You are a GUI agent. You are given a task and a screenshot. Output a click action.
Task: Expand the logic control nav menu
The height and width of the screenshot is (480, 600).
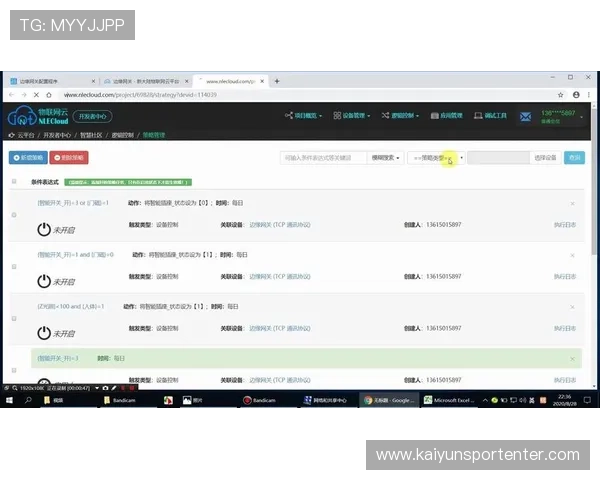400,115
